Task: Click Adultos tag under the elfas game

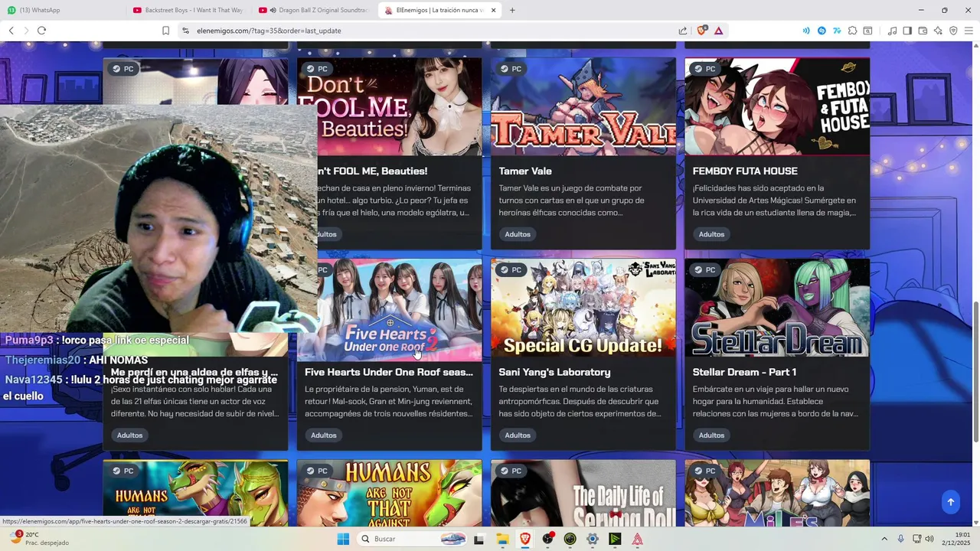Action: coord(129,435)
